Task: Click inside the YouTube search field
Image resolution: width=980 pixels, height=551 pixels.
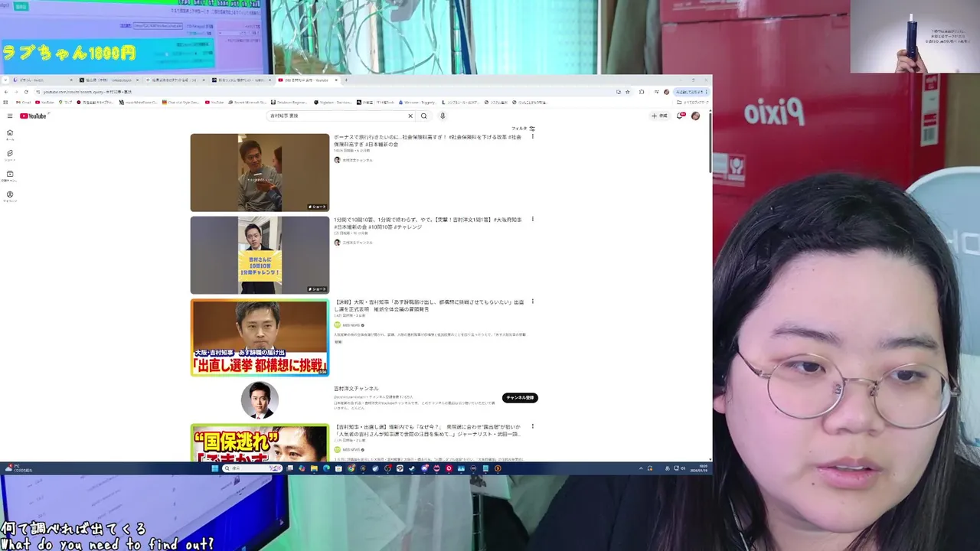Action: click(x=337, y=116)
